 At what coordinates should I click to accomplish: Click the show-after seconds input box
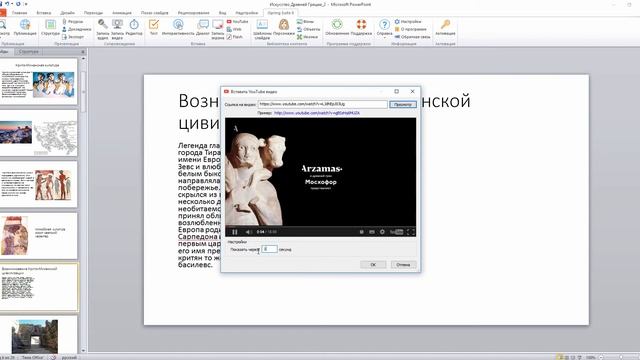269,249
